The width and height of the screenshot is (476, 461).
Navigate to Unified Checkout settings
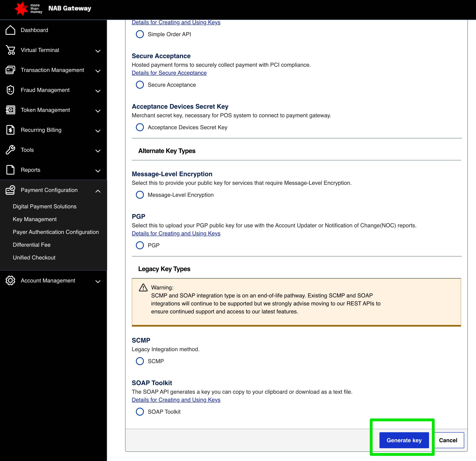pos(34,257)
